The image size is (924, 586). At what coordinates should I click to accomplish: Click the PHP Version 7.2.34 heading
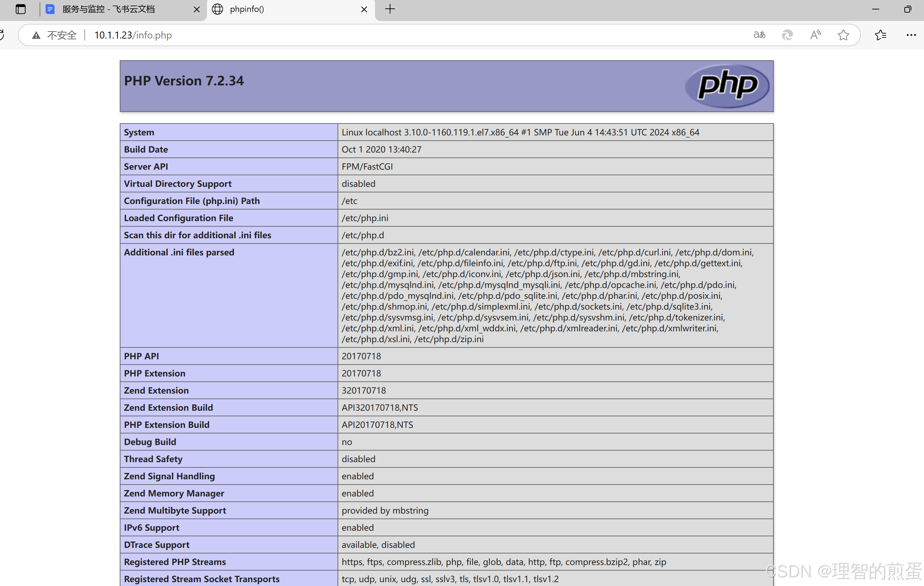184,81
